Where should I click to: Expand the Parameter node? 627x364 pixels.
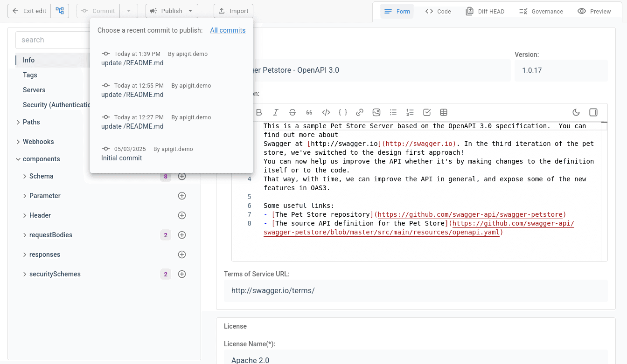(25, 196)
